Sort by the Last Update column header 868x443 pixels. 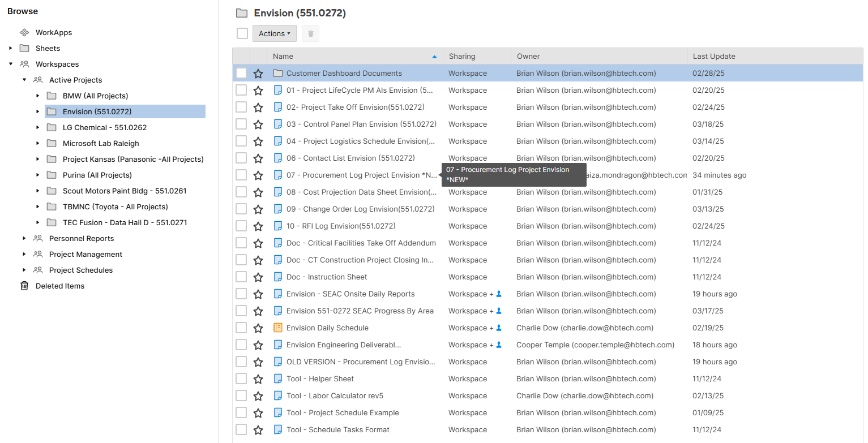tap(714, 56)
